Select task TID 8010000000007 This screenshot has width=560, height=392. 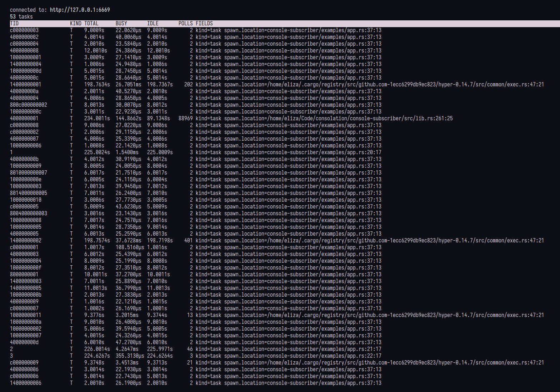click(x=29, y=173)
